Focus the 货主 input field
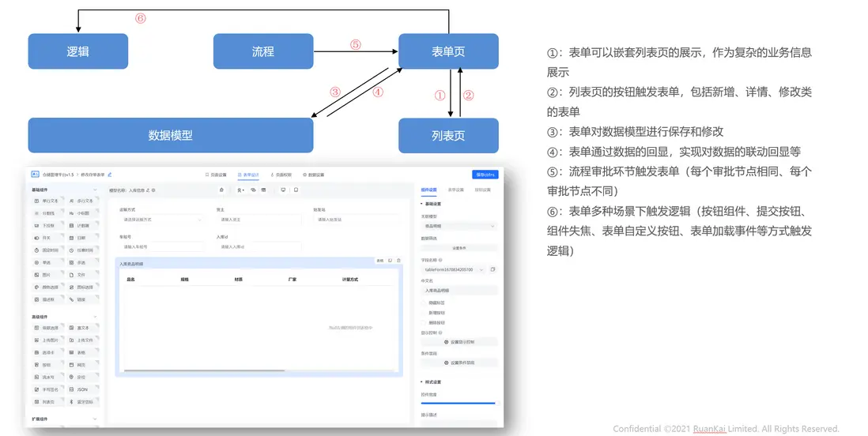This screenshot has height=436, width=868. [259, 220]
